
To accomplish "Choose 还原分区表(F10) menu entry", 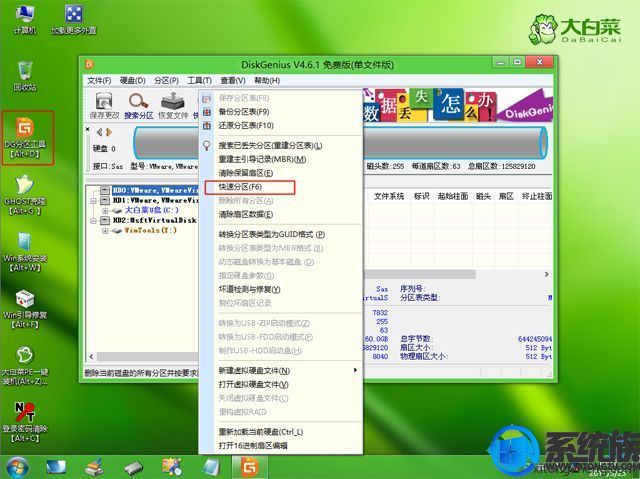I will tap(281, 126).
